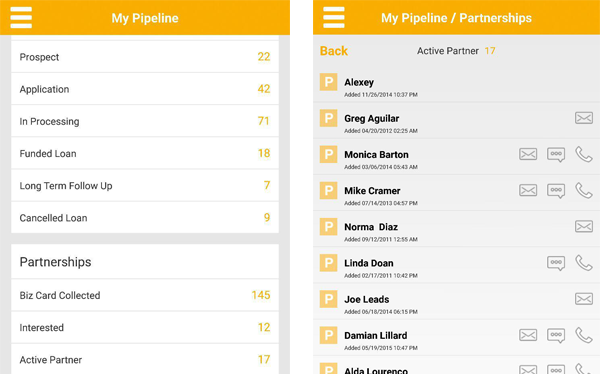The height and width of the screenshot is (374, 600).
Task: Open hamburger menu on Partnerships screen
Action: pos(334,18)
